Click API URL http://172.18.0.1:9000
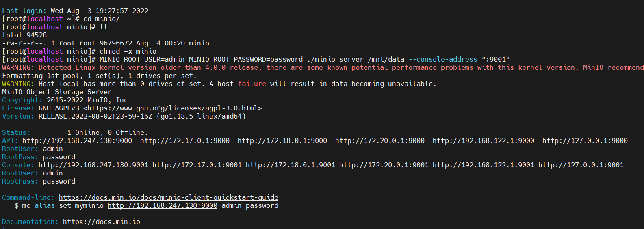644x229 pixels. (x=282, y=141)
